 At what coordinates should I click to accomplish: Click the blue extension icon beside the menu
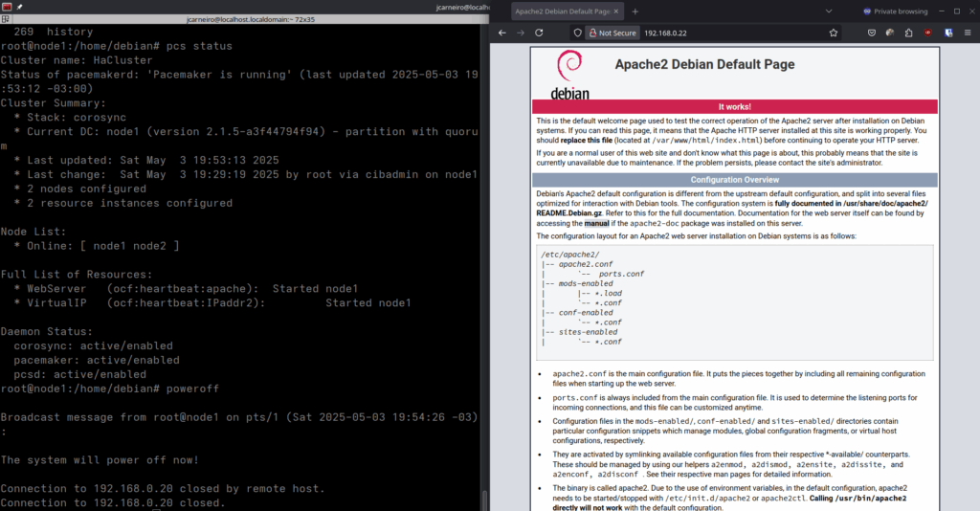948,33
